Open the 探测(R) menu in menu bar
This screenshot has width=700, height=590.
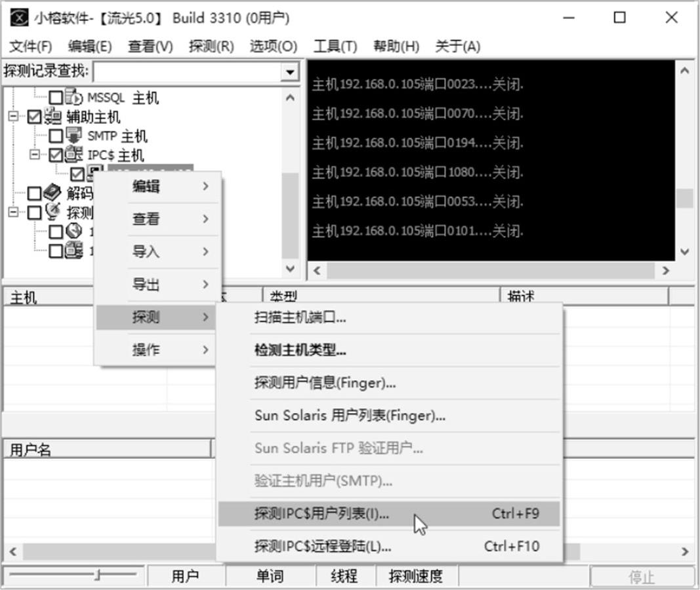(x=211, y=47)
